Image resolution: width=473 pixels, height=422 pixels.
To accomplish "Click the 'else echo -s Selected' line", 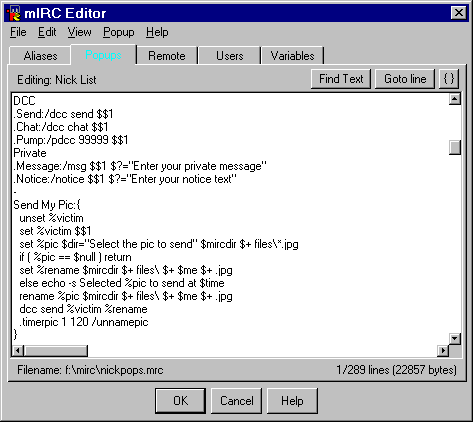I will [x=122, y=283].
